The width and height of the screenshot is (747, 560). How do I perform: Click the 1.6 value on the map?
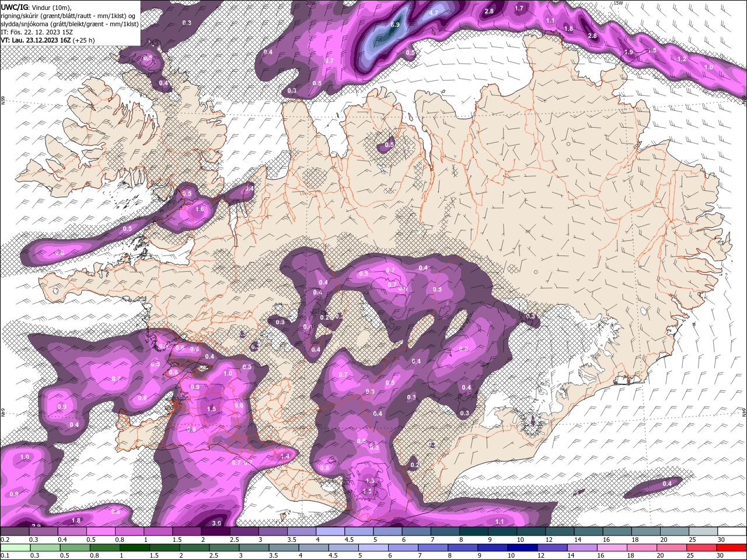coord(200,209)
